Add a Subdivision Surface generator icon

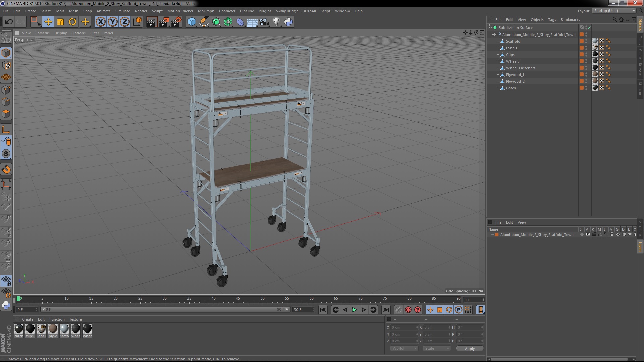[x=216, y=22]
